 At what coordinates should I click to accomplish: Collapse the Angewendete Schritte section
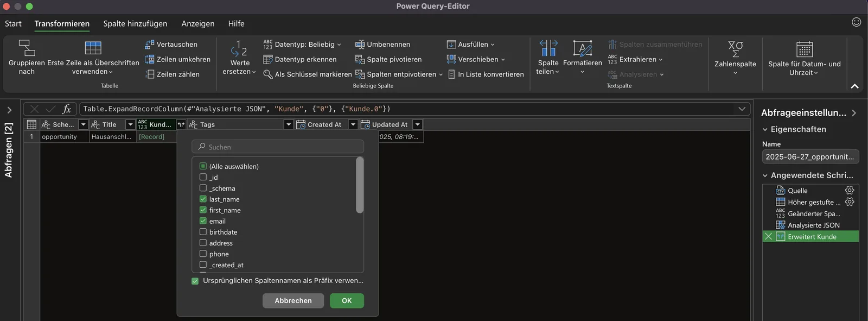tap(765, 175)
